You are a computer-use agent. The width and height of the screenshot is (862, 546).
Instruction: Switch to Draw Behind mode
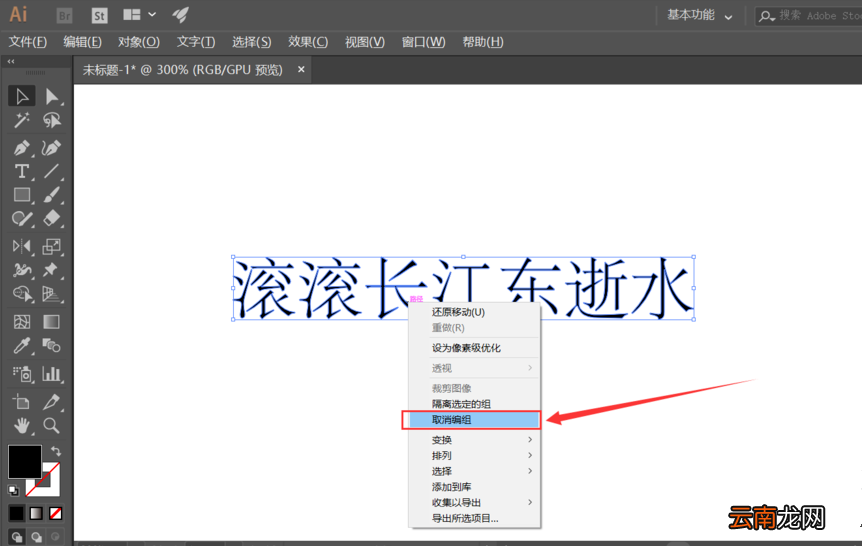tap(36, 537)
